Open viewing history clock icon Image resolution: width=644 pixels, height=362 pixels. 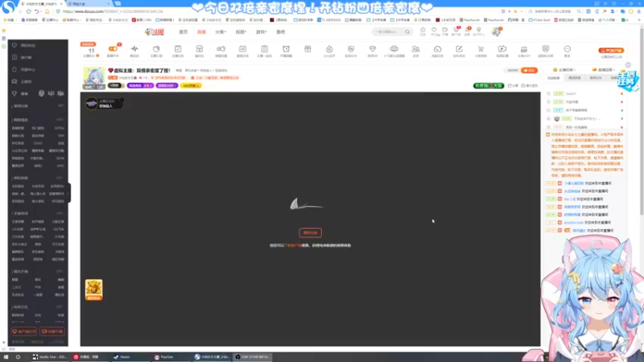[423, 31]
